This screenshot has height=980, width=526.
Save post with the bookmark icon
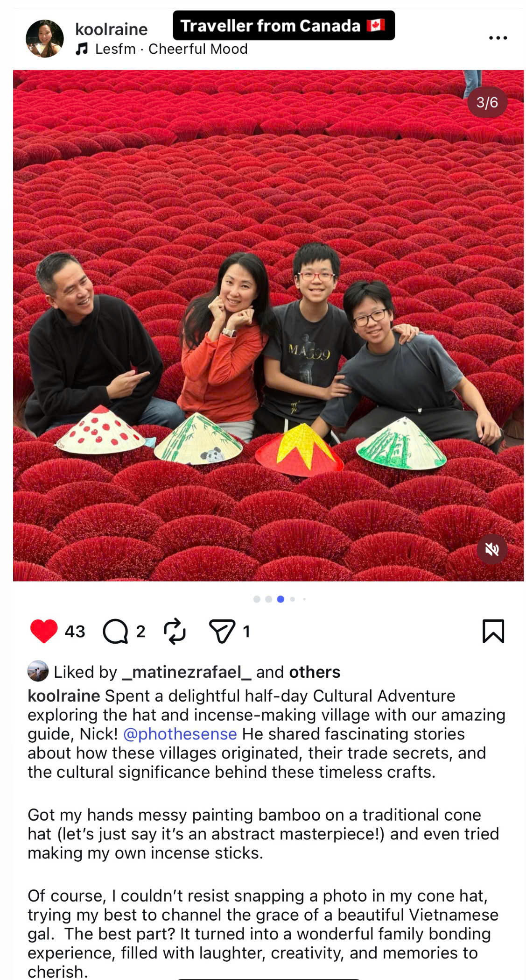click(x=493, y=631)
